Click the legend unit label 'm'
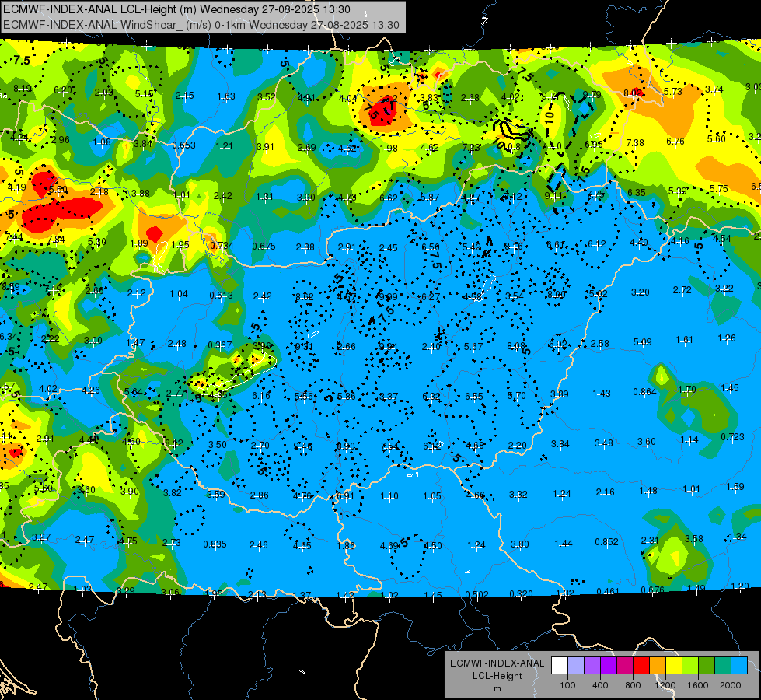The height and width of the screenshot is (700, 761). [x=497, y=688]
